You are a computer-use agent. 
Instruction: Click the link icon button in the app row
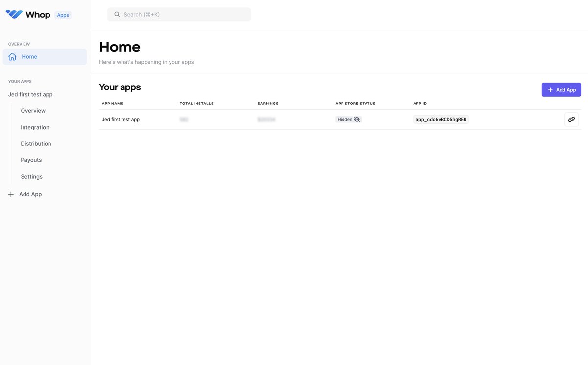coord(571,119)
